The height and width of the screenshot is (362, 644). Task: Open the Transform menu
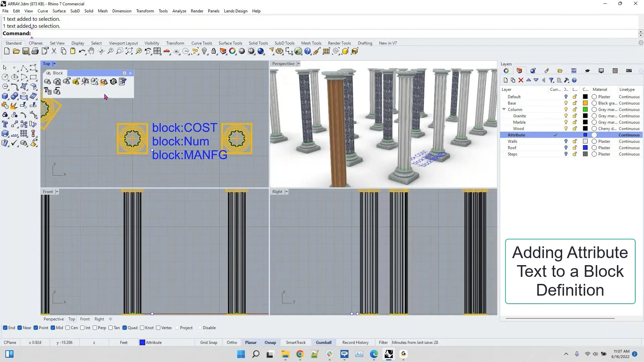pyautogui.click(x=145, y=11)
